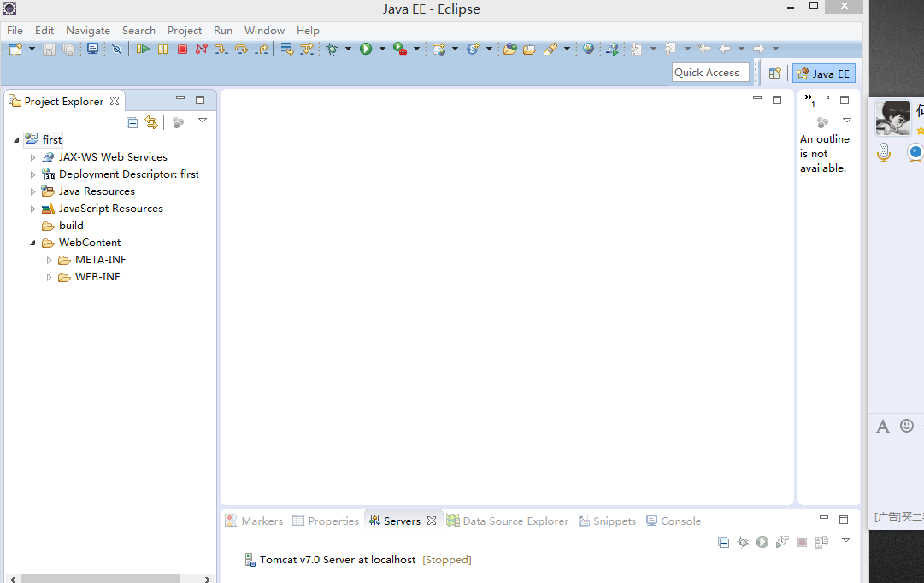Image resolution: width=924 pixels, height=583 pixels.
Task: Open the Debug dropdown arrow in toolbar
Action: [x=348, y=49]
